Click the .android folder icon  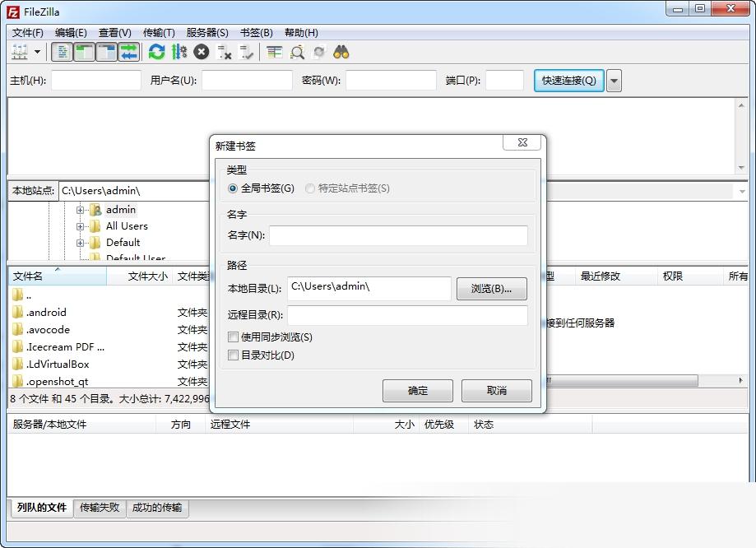pos(18,312)
